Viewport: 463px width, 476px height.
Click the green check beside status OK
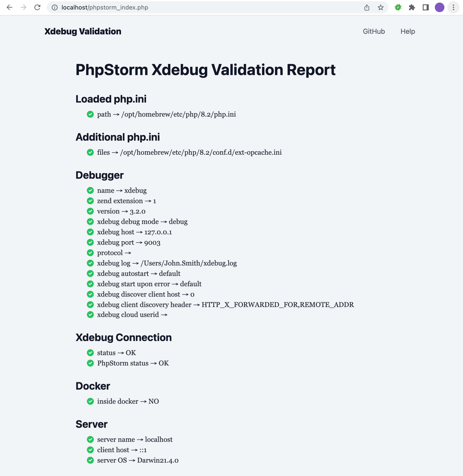point(91,353)
